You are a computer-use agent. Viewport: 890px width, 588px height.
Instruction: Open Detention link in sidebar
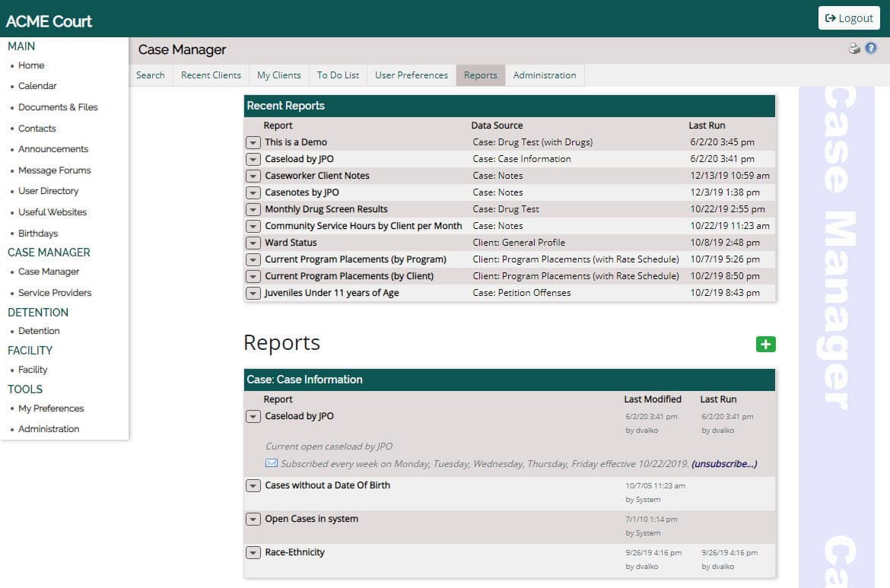click(39, 330)
